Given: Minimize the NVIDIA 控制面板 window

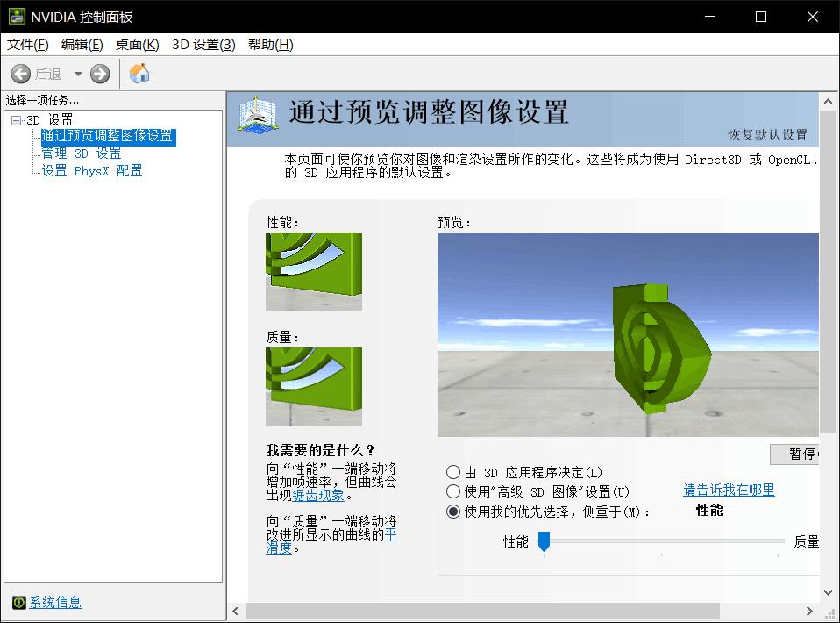Looking at the screenshot, I should coord(710,17).
